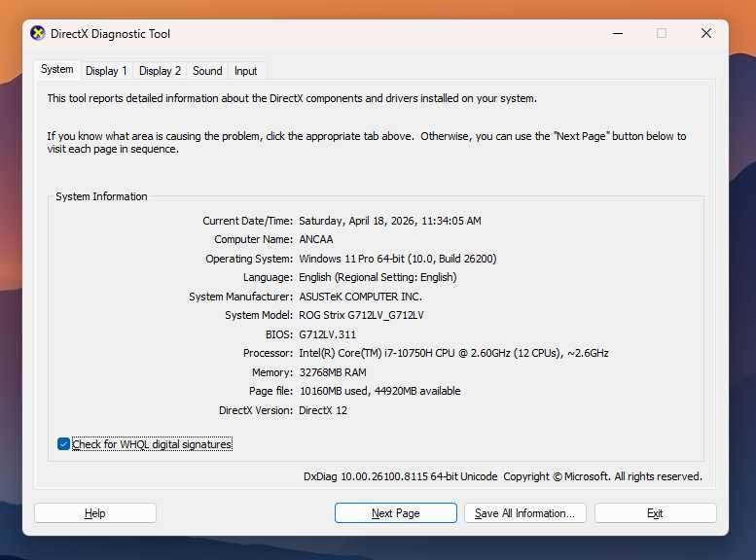Click the date value Saturday, April 18, 2026

click(x=389, y=221)
